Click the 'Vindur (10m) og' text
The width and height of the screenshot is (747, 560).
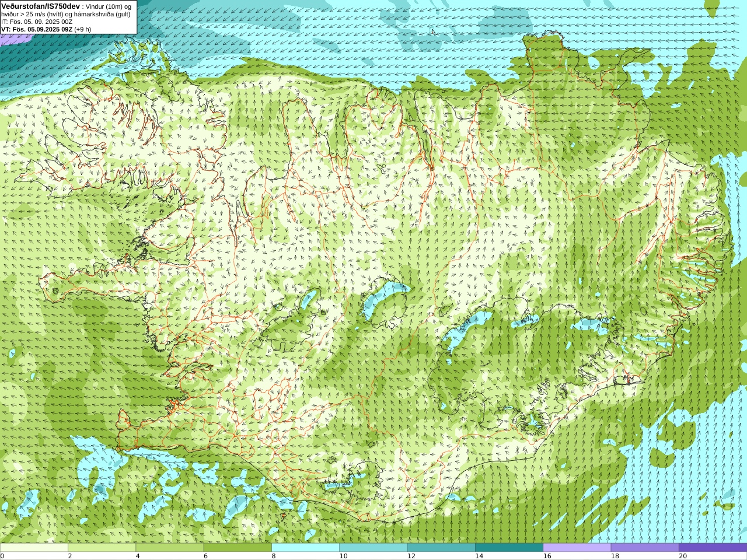click(x=109, y=6)
